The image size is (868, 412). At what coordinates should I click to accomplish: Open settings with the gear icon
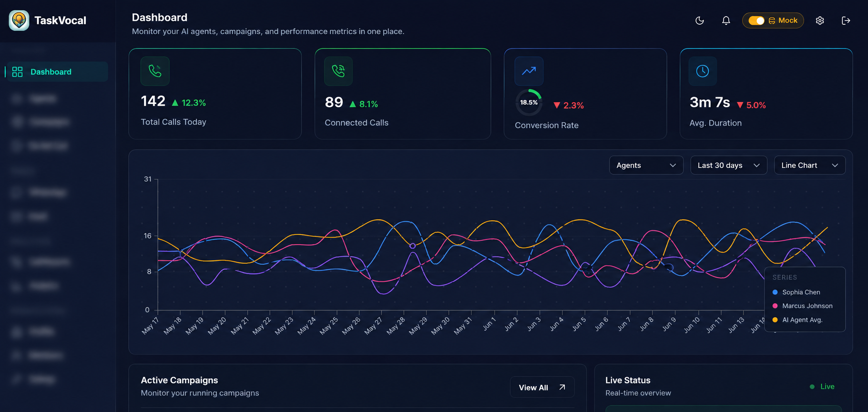pos(820,21)
